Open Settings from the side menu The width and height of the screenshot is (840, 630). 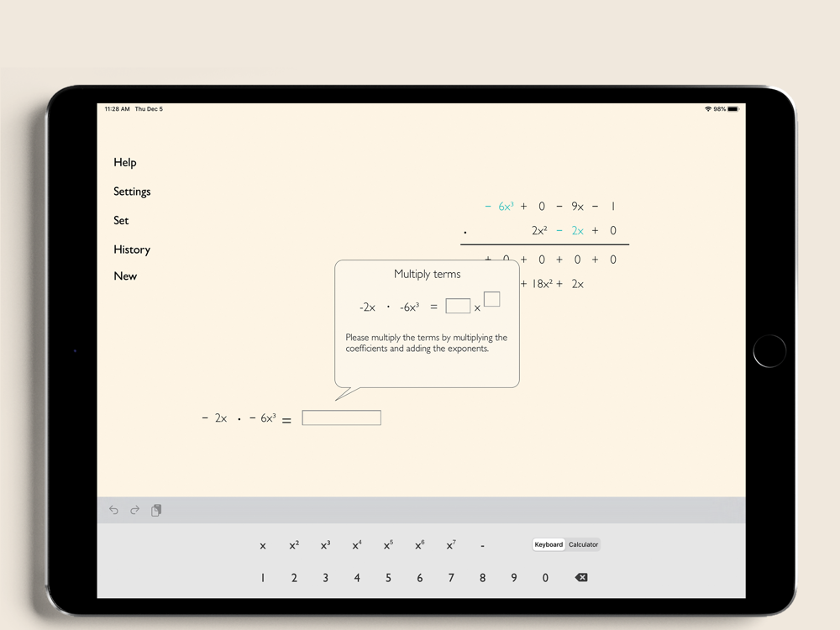pyautogui.click(x=132, y=192)
